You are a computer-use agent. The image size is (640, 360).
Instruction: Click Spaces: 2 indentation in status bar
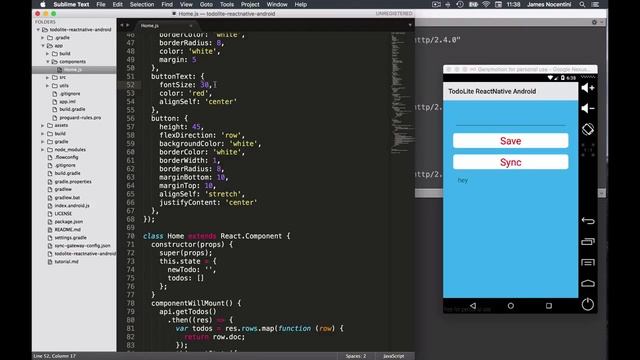356,356
